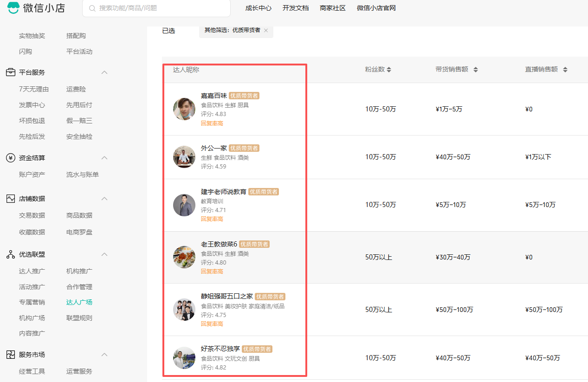Click the 平台服务 briefcase icon

point(10,72)
